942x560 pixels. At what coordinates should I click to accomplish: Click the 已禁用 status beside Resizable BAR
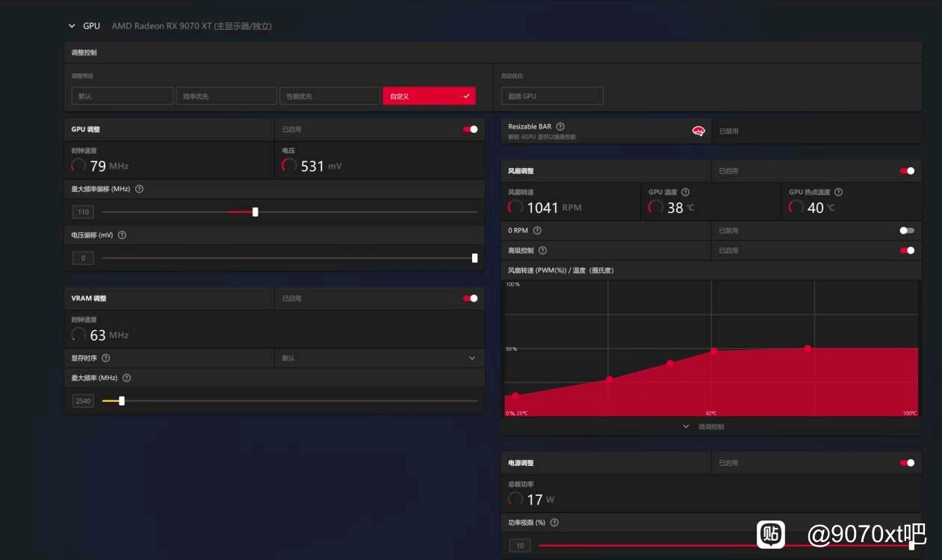click(728, 131)
